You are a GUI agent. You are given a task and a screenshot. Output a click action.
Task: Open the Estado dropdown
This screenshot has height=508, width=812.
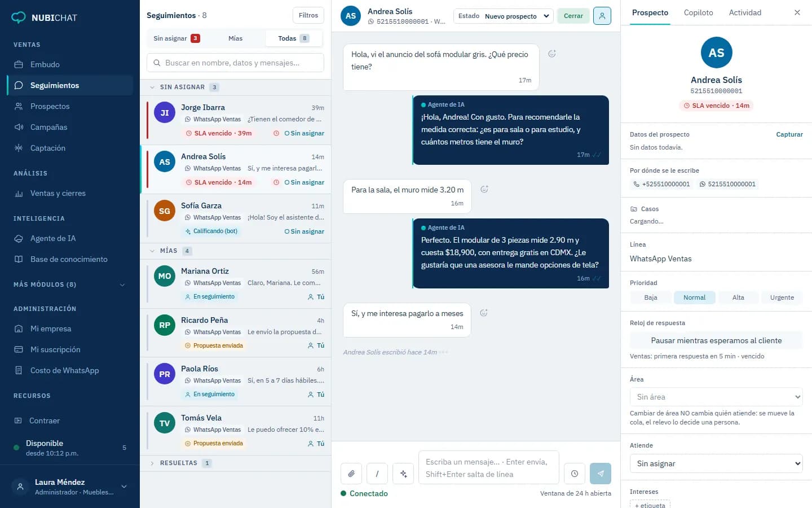tap(503, 16)
